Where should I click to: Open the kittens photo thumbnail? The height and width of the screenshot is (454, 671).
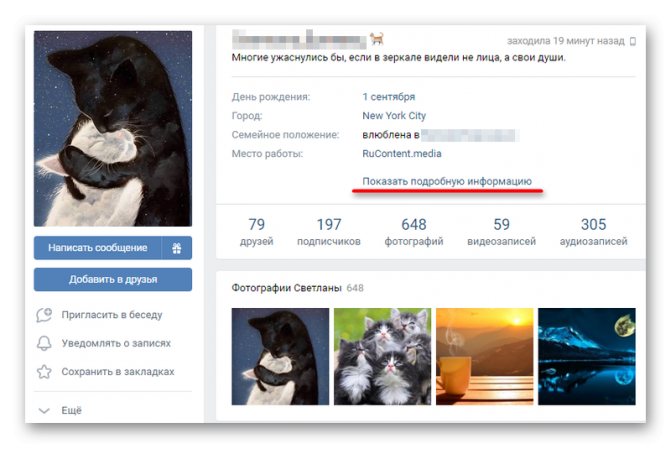point(383,356)
